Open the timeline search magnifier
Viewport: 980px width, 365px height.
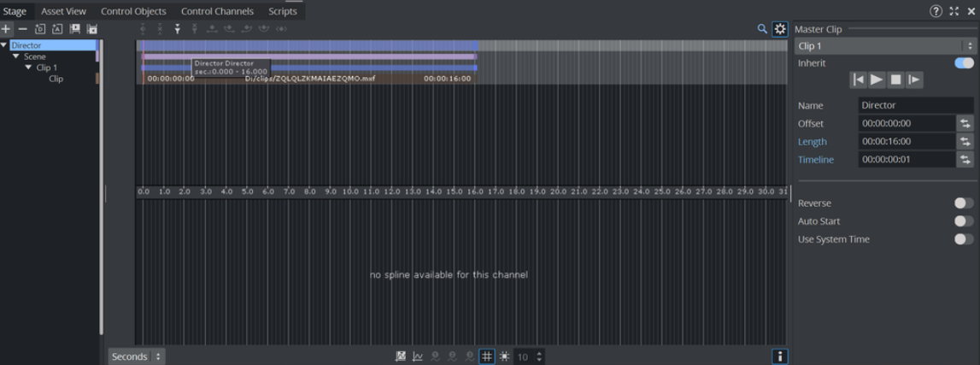[762, 29]
